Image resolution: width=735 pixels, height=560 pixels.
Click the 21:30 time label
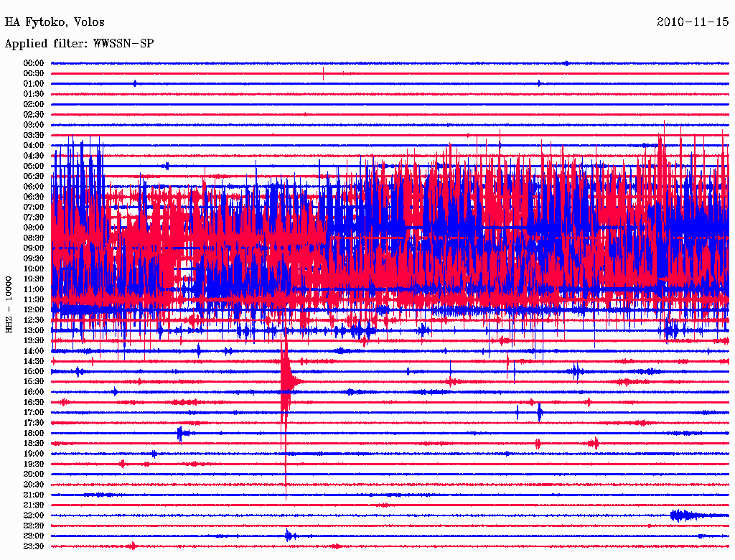(34, 505)
